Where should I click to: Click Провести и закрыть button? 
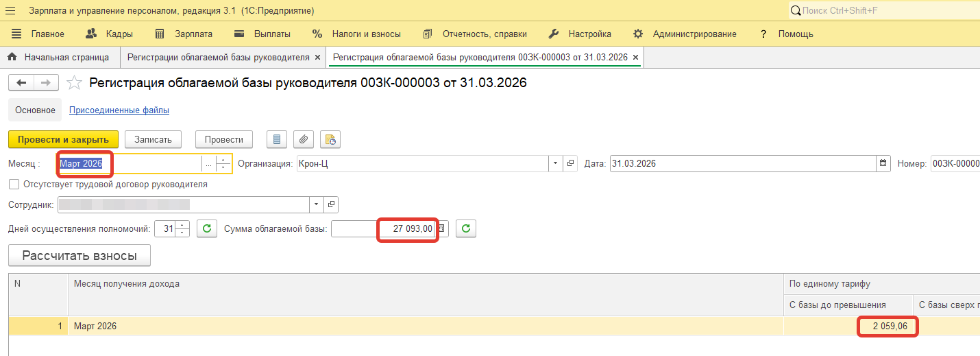tap(63, 139)
